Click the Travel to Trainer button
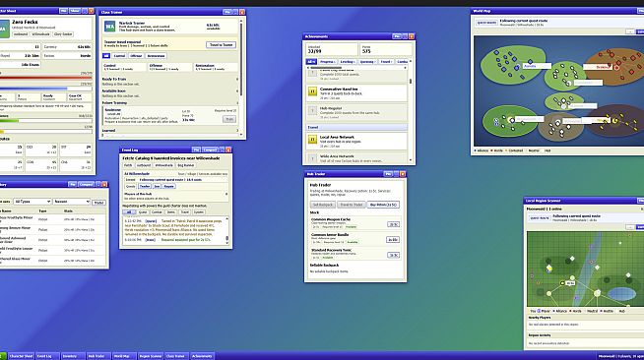The image size is (644, 360). (x=221, y=44)
